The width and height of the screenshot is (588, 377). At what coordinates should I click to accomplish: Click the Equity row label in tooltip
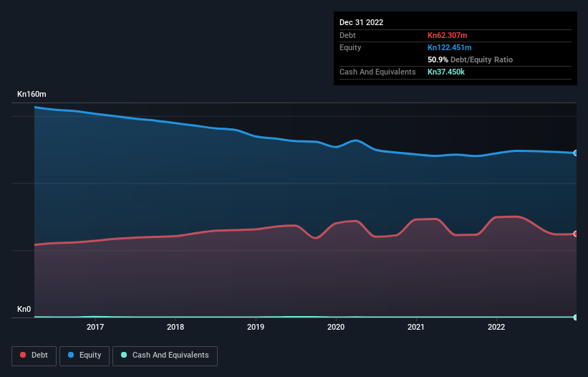click(350, 47)
